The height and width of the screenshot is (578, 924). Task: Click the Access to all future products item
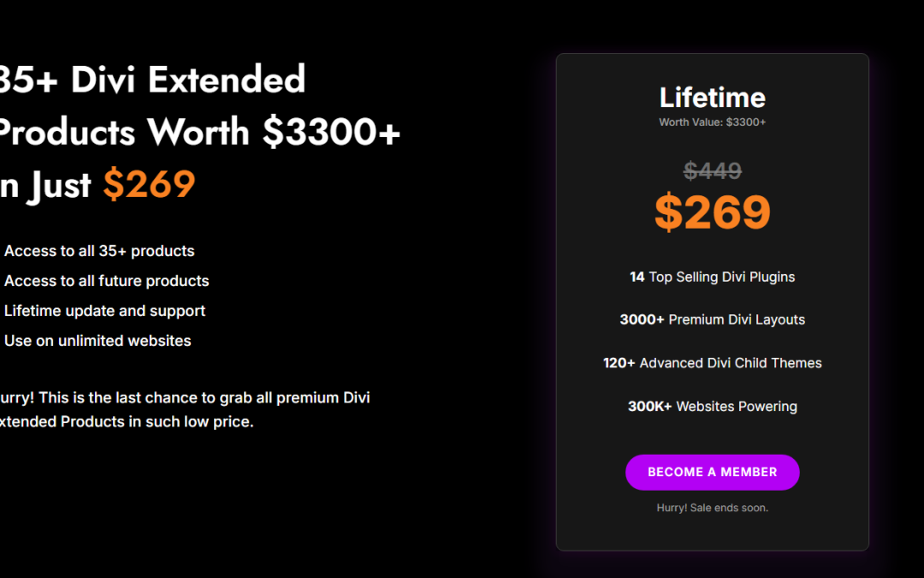click(106, 281)
